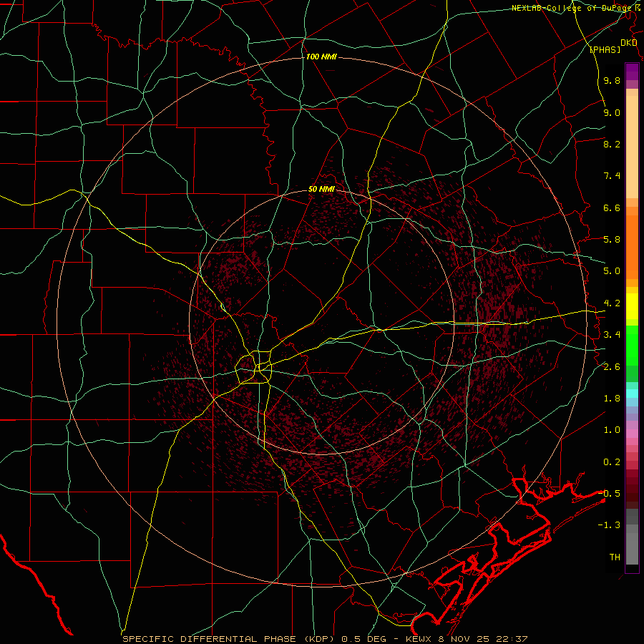Click the 0.2 value on color scale

(x=612, y=462)
